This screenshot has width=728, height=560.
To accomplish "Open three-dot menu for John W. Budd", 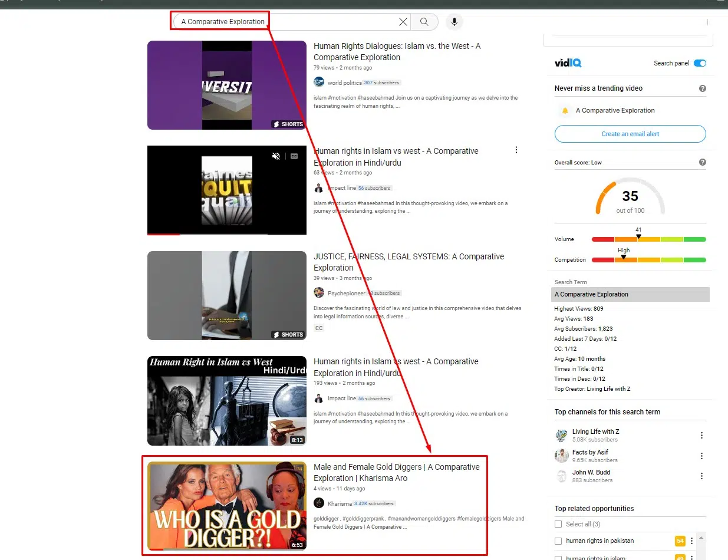I will tap(701, 476).
